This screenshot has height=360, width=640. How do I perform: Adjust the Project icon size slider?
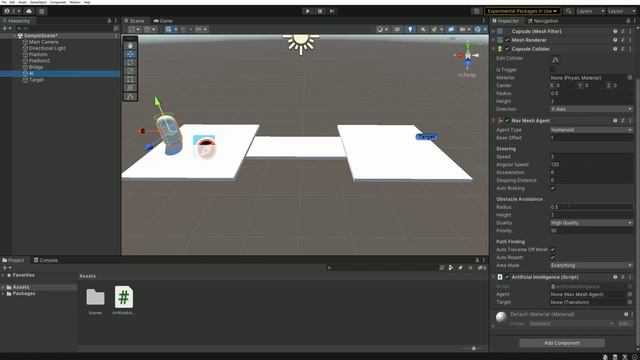[474, 349]
